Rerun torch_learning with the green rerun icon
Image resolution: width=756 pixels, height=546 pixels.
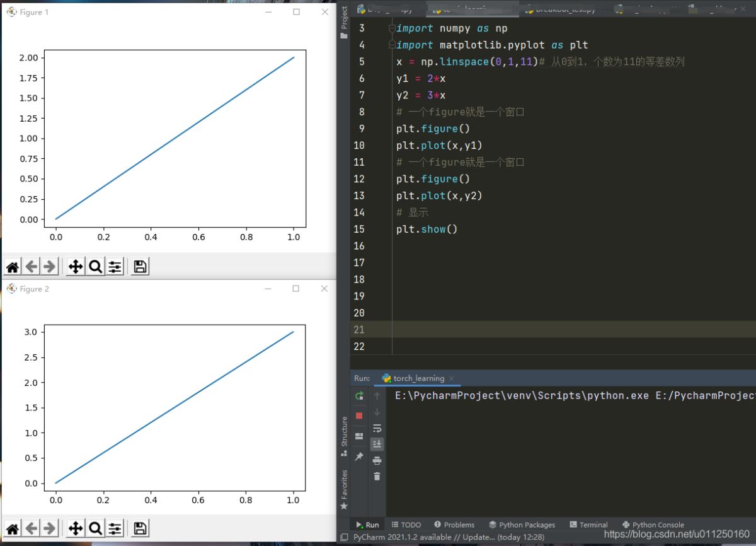point(359,396)
